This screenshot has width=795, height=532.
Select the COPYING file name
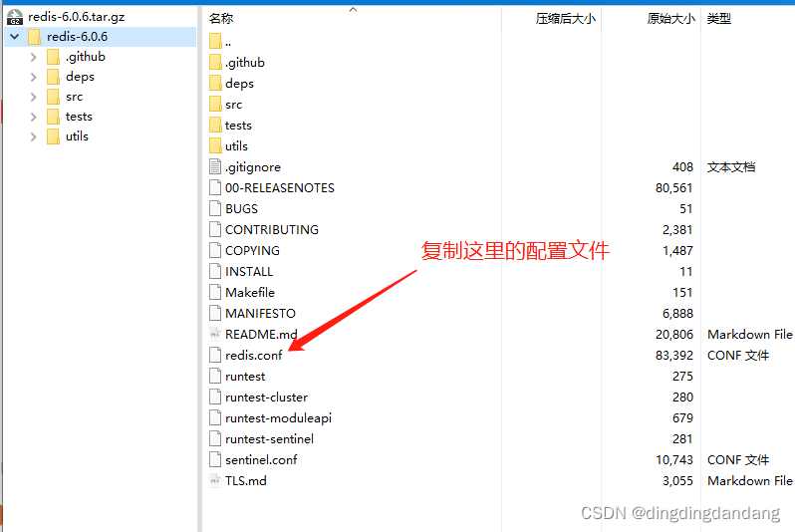pyautogui.click(x=252, y=250)
